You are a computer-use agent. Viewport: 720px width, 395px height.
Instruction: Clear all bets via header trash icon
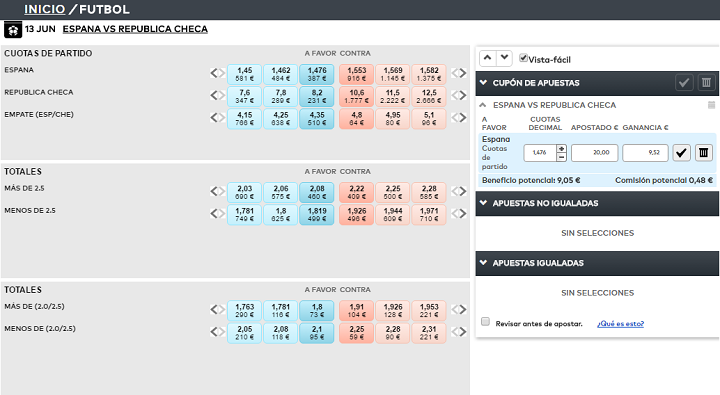click(706, 83)
